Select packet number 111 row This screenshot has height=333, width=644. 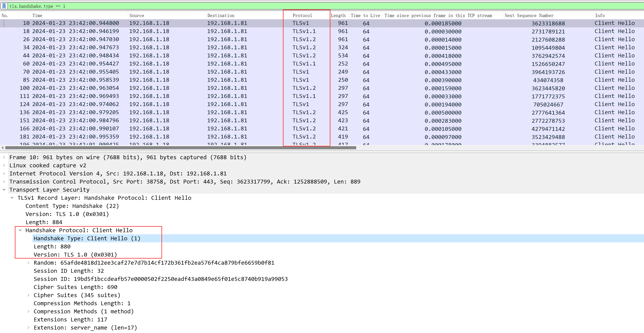point(322,96)
